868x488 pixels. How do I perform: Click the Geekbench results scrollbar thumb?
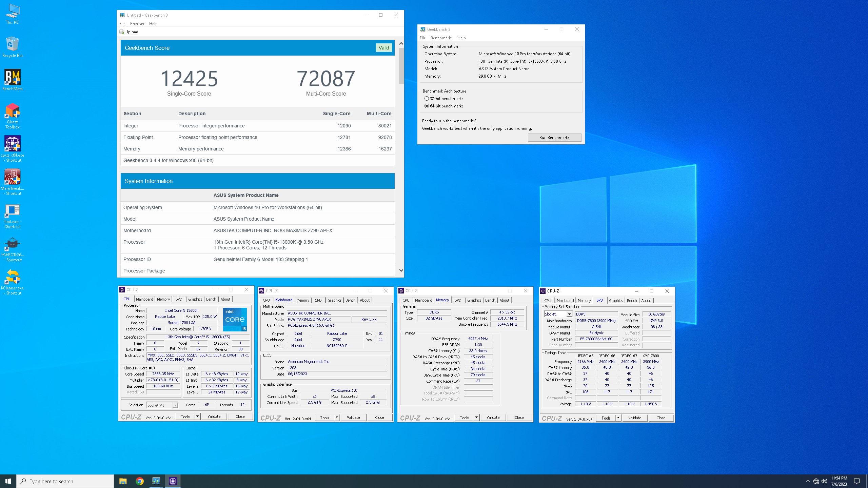click(x=401, y=66)
